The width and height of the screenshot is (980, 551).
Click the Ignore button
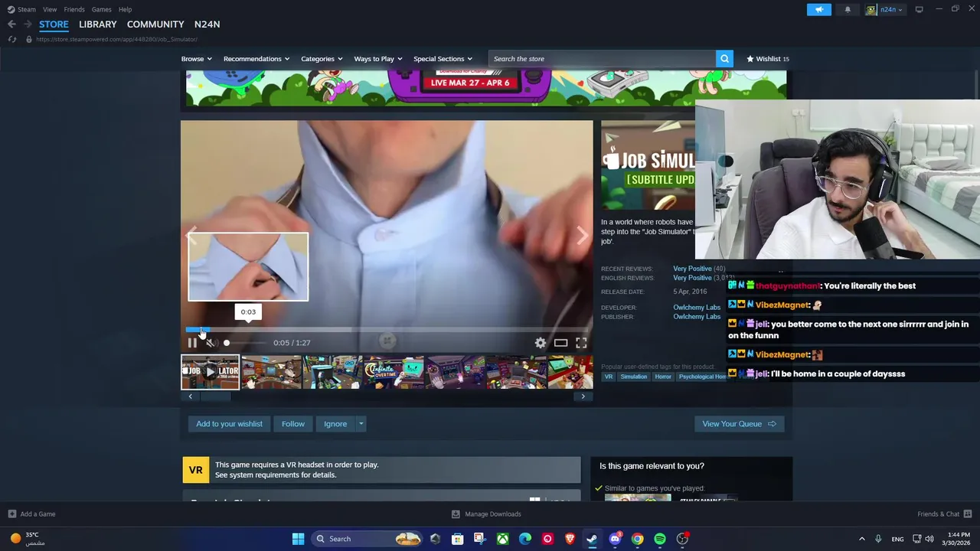pos(335,424)
